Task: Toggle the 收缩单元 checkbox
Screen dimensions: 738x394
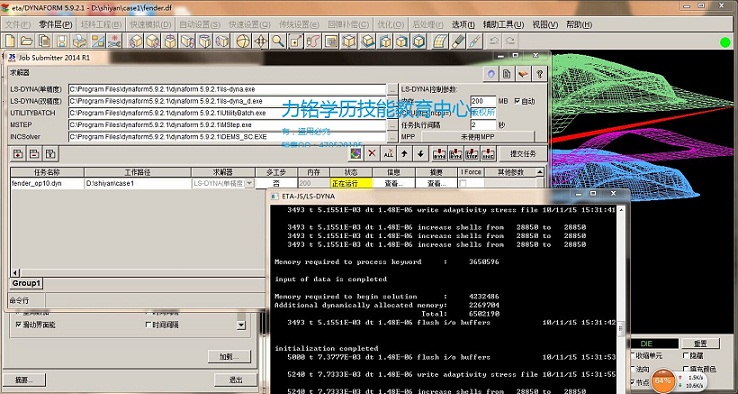Action: click(634, 356)
